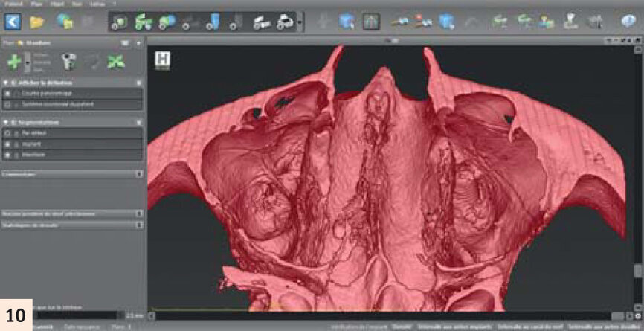Click the implant screw icon in plan panel
Screen dimensions: 644x331
click(68, 62)
